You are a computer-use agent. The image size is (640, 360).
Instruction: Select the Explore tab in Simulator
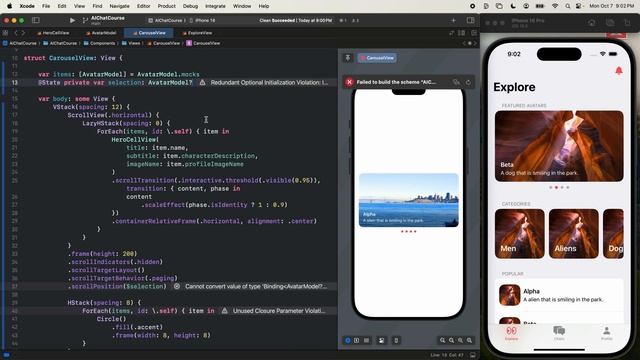point(511,333)
